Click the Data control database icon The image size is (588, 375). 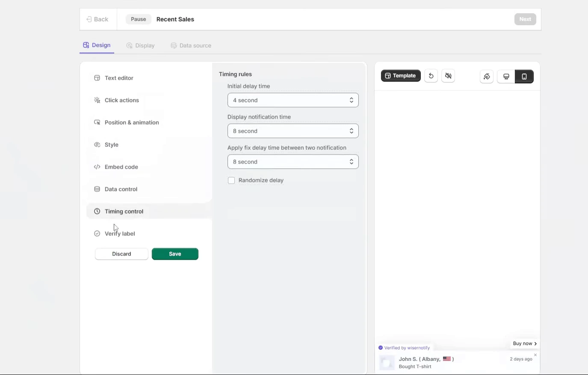pyautogui.click(x=97, y=189)
